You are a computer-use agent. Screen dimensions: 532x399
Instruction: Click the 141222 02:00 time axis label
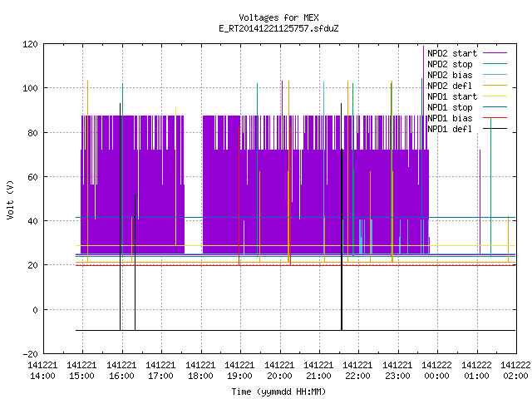(515, 371)
